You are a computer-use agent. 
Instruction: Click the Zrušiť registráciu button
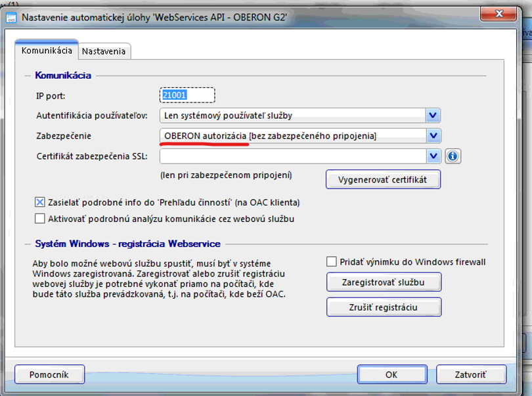coord(384,307)
